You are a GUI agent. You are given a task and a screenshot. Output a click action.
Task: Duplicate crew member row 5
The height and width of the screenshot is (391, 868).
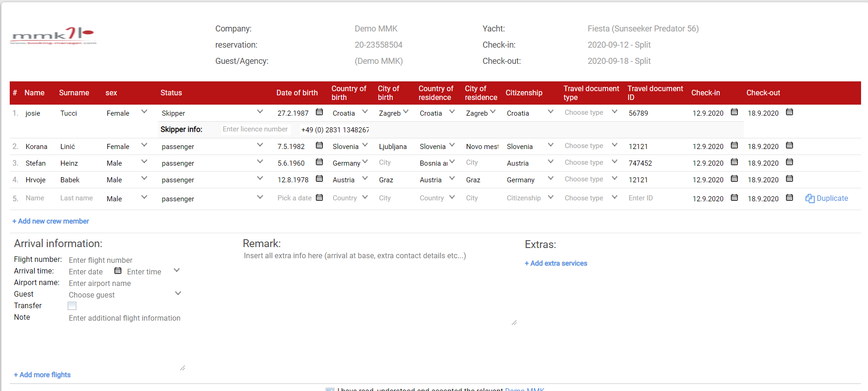pyautogui.click(x=827, y=198)
